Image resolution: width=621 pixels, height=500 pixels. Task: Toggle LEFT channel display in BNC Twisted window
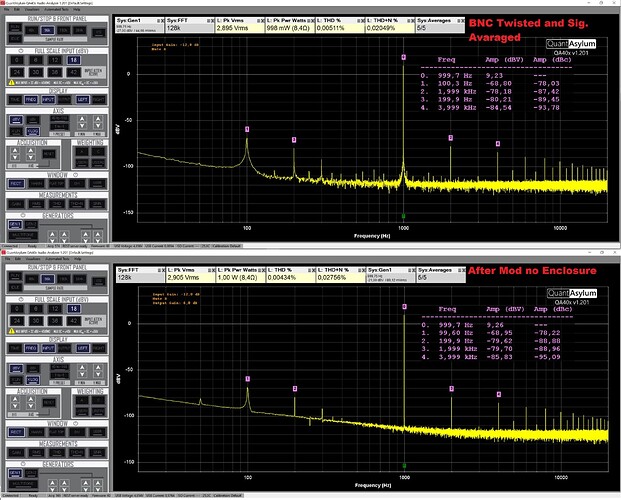[82, 99]
